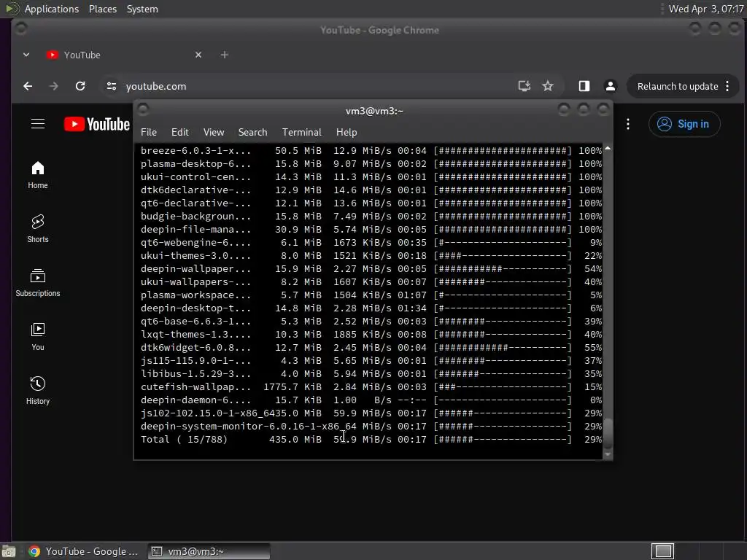Open Chrome side panel icon
The height and width of the screenshot is (560, 747).
click(x=584, y=86)
